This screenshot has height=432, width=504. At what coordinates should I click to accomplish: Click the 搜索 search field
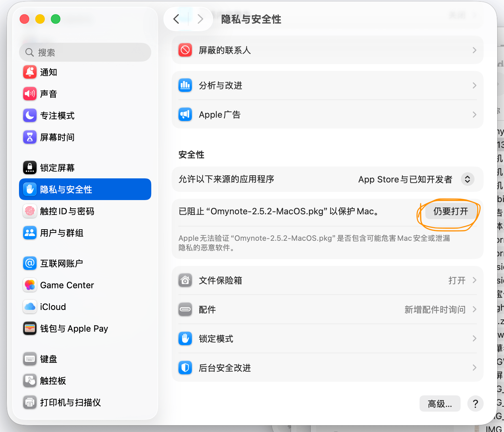point(85,52)
